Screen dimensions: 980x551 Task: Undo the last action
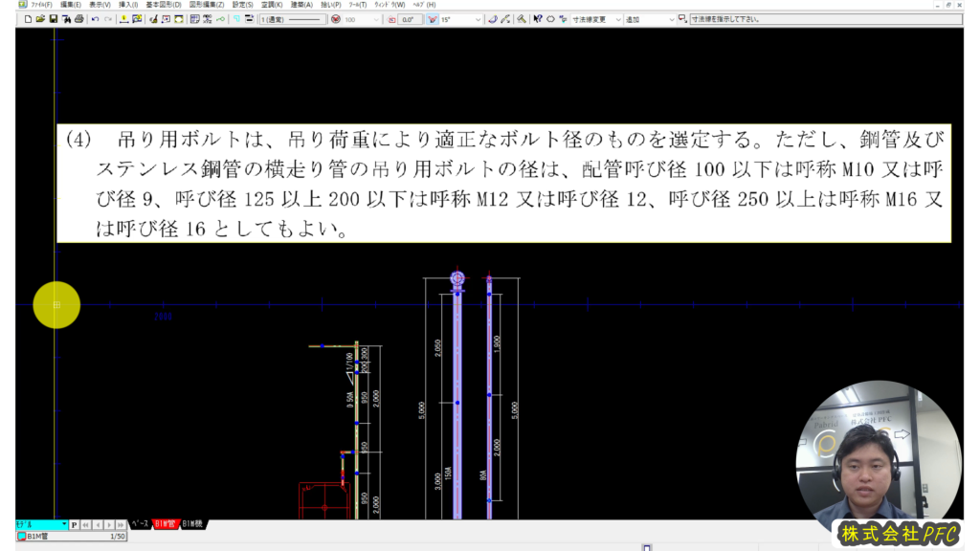pos(95,19)
